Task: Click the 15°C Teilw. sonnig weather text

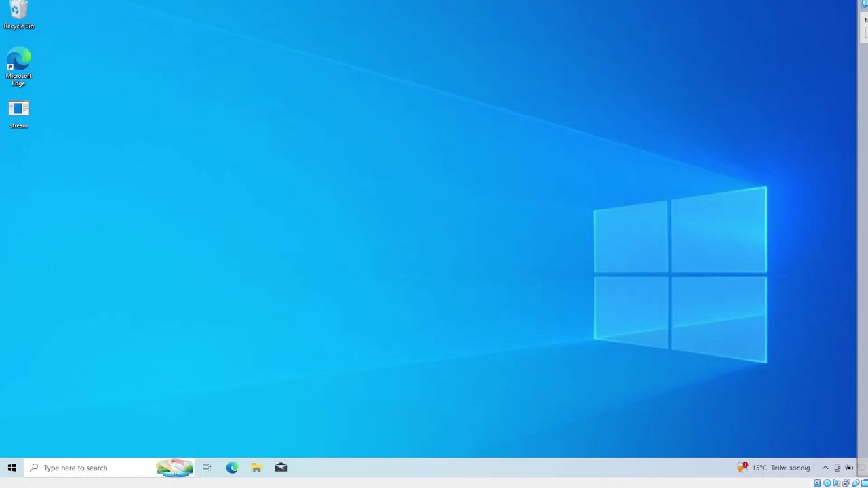Action: (781, 468)
